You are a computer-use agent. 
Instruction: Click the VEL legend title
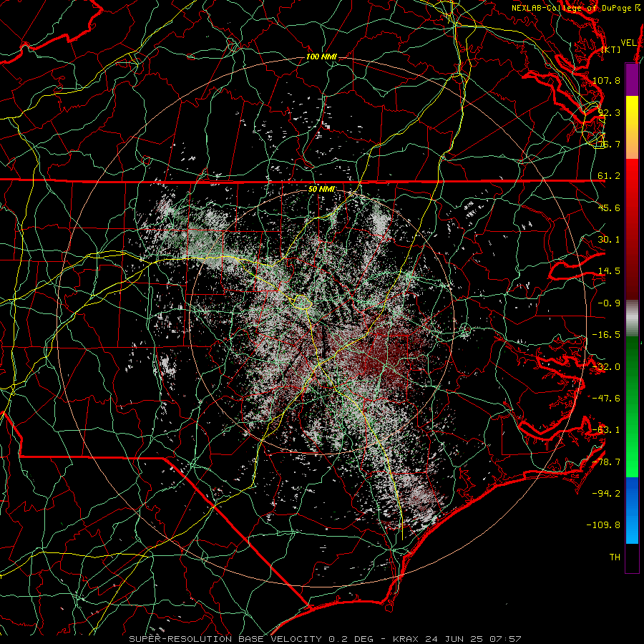click(x=628, y=43)
